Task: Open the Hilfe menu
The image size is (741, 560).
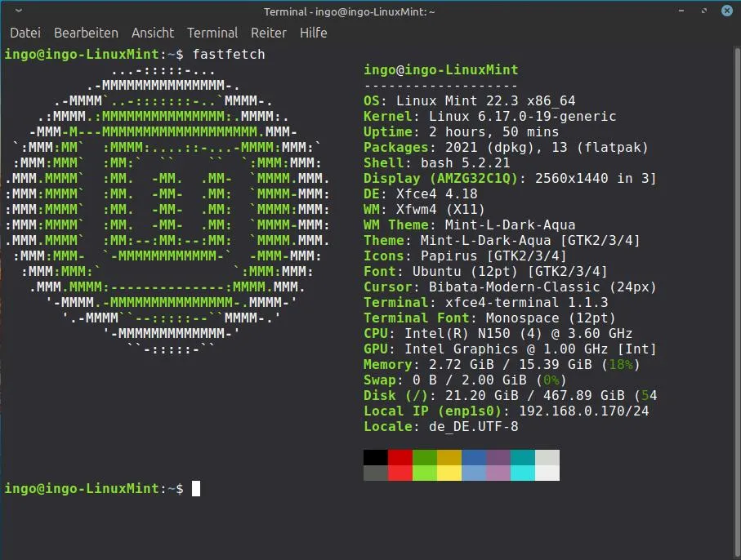Action: point(313,33)
